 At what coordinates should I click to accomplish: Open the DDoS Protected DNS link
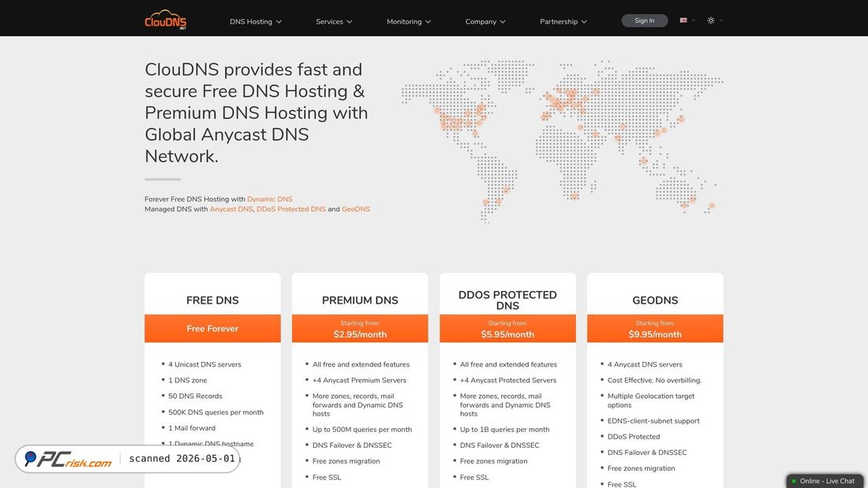point(291,209)
